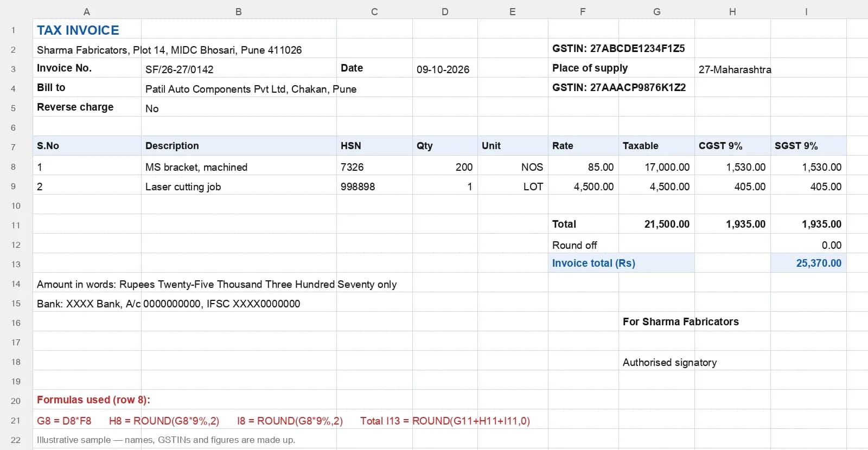Image resolution: width=868 pixels, height=450 pixels.
Task: Click the Illustrative sample disclaimer line
Action: coord(166,440)
